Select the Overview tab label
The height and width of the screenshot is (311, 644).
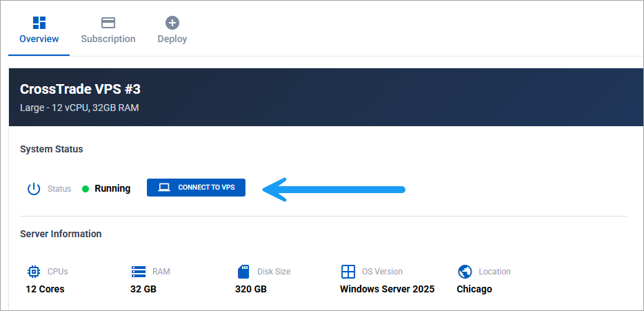point(39,39)
